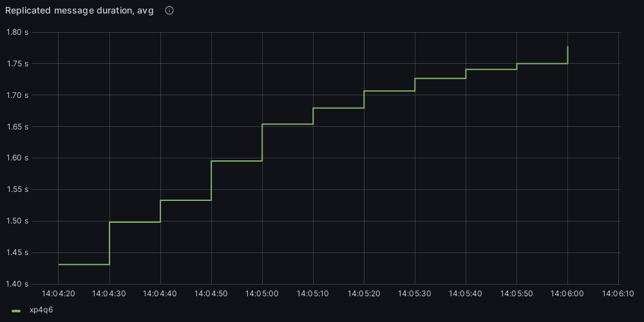
Task: Click the 14:06:00 x-axis time label
Action: click(567, 294)
